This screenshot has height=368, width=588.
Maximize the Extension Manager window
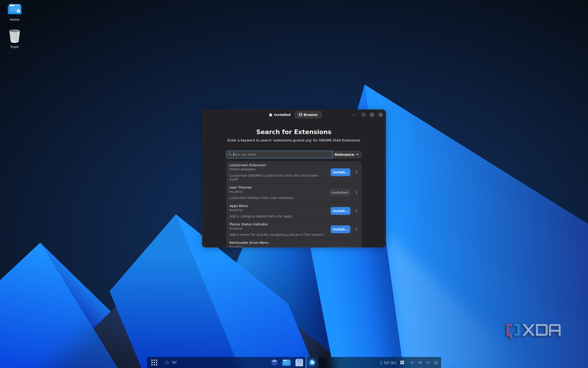[x=372, y=115]
